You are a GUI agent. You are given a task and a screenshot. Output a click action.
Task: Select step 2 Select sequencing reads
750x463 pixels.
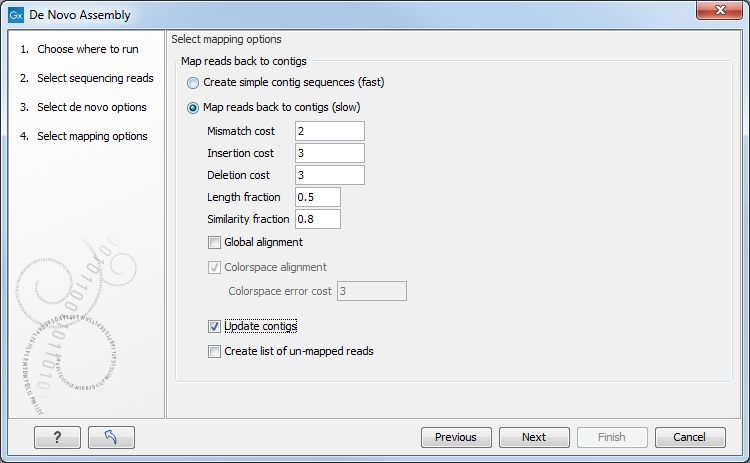tap(95, 78)
